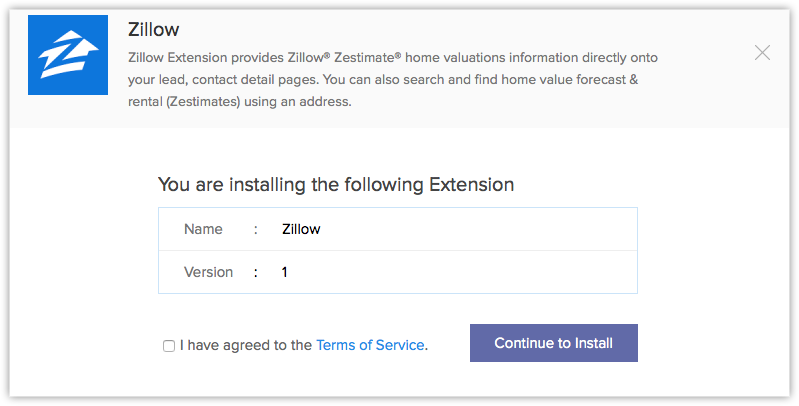Click the "You are installing the following Extension" heading
Screen dimensions: 799x406
pyautogui.click(x=335, y=185)
